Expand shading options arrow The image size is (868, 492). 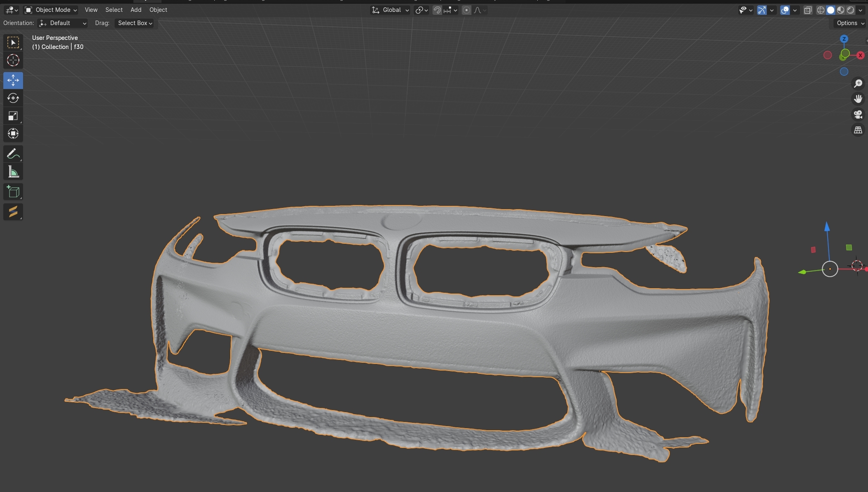[x=860, y=10]
